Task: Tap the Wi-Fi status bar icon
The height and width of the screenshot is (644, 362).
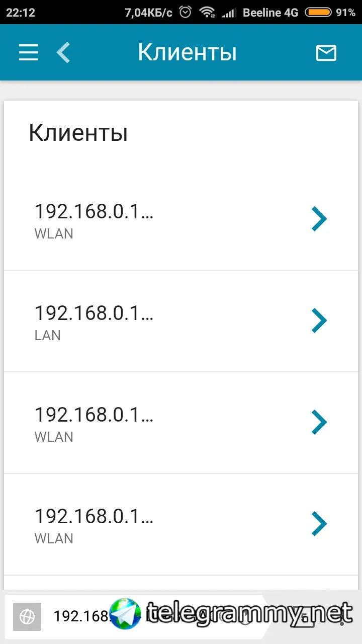Action: click(x=207, y=12)
